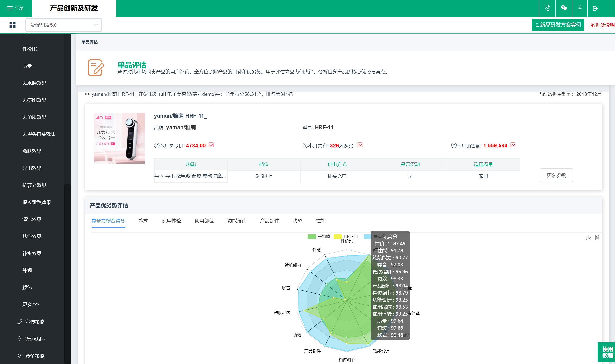Toggle the 平均值 legend series
This screenshot has height=364, width=615.
(319, 236)
